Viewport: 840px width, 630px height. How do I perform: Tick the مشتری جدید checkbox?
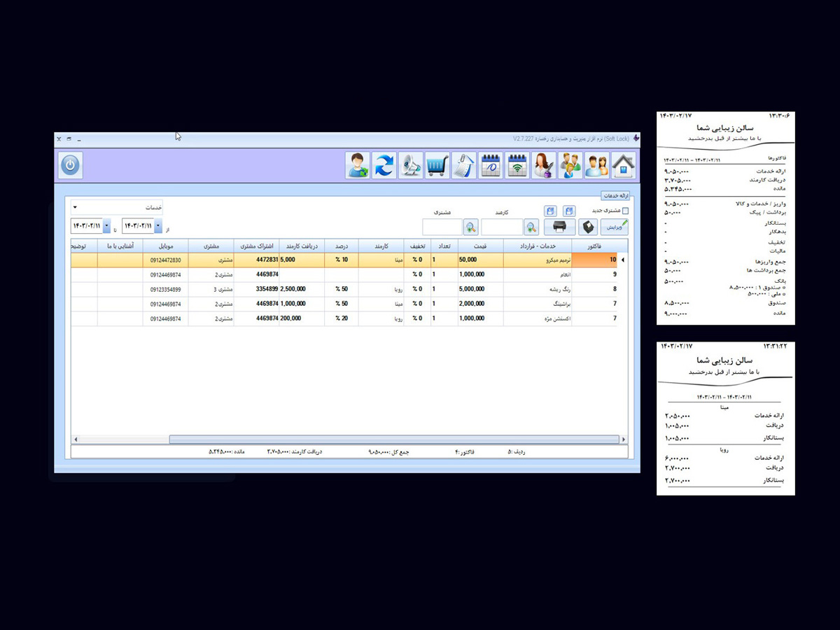click(x=625, y=211)
